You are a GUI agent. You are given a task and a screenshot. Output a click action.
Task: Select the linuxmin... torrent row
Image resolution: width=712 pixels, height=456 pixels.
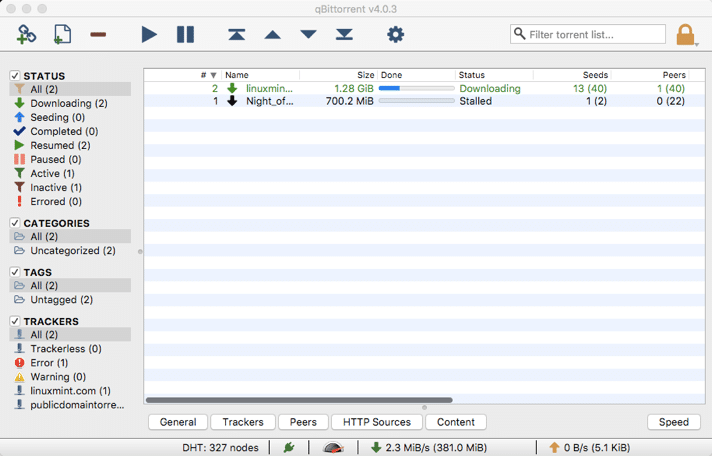coord(425,89)
